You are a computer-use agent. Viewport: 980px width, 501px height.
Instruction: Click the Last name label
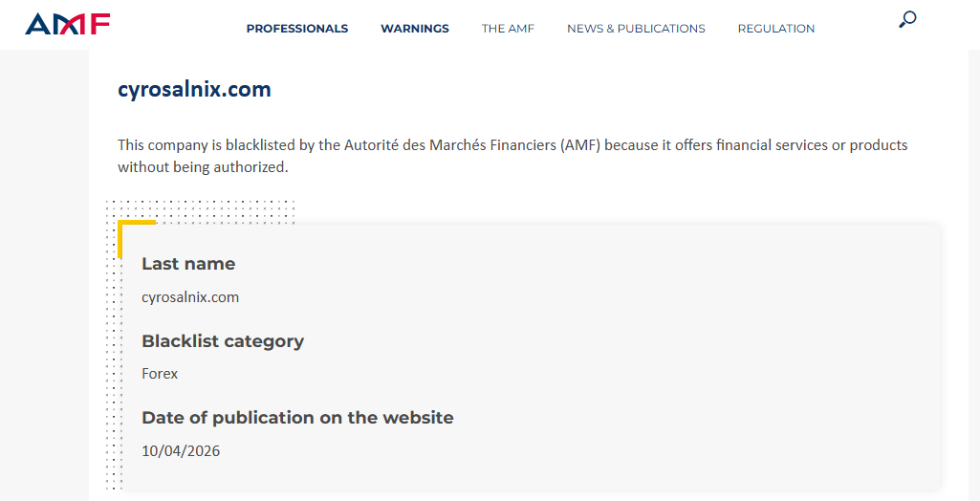[188, 264]
